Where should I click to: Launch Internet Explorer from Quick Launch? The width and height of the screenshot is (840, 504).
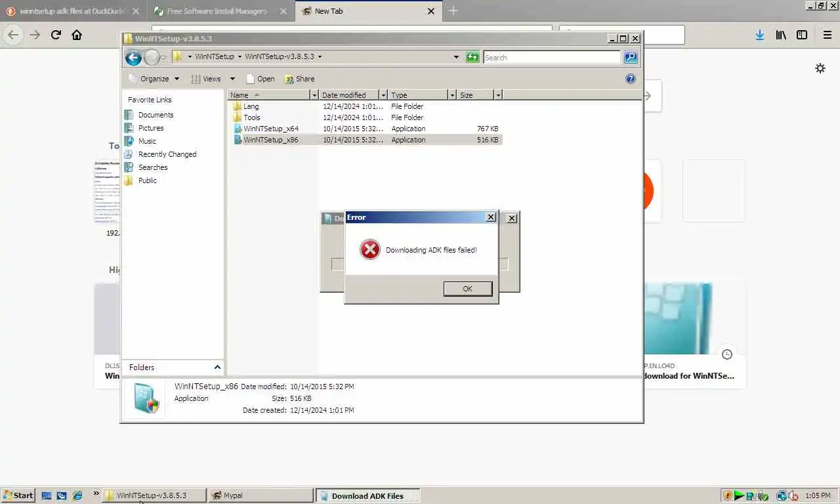(x=77, y=495)
